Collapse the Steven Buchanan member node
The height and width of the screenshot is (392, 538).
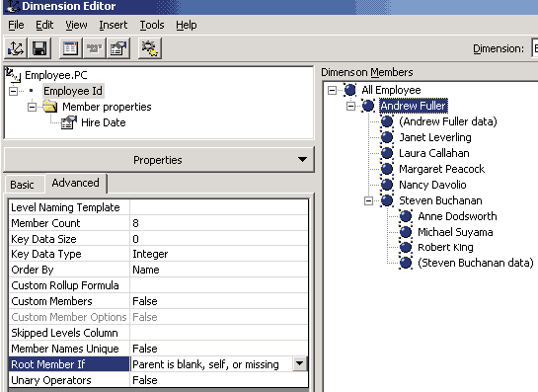coord(368,200)
